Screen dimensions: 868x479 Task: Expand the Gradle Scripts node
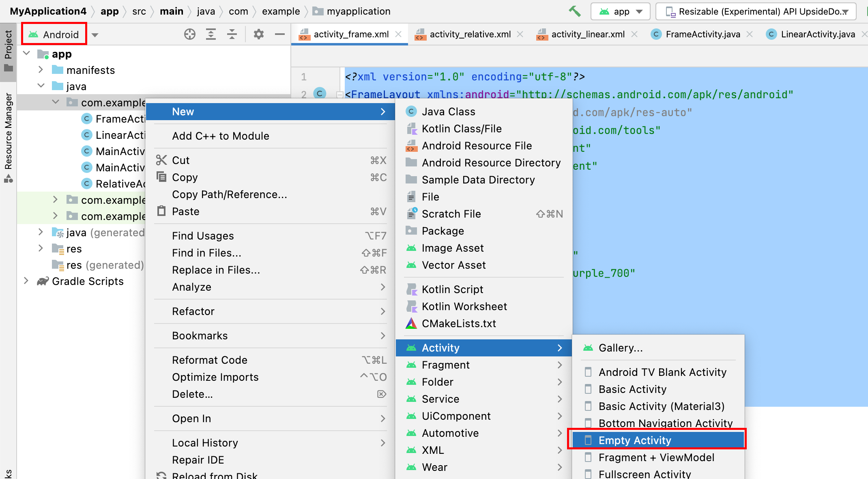(26, 281)
